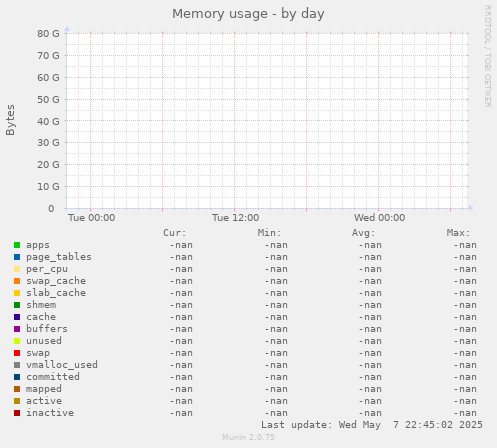Click the 'Wed 00:00' time axis label
Image resolution: width=497 pixels, height=448 pixels.
click(x=380, y=218)
